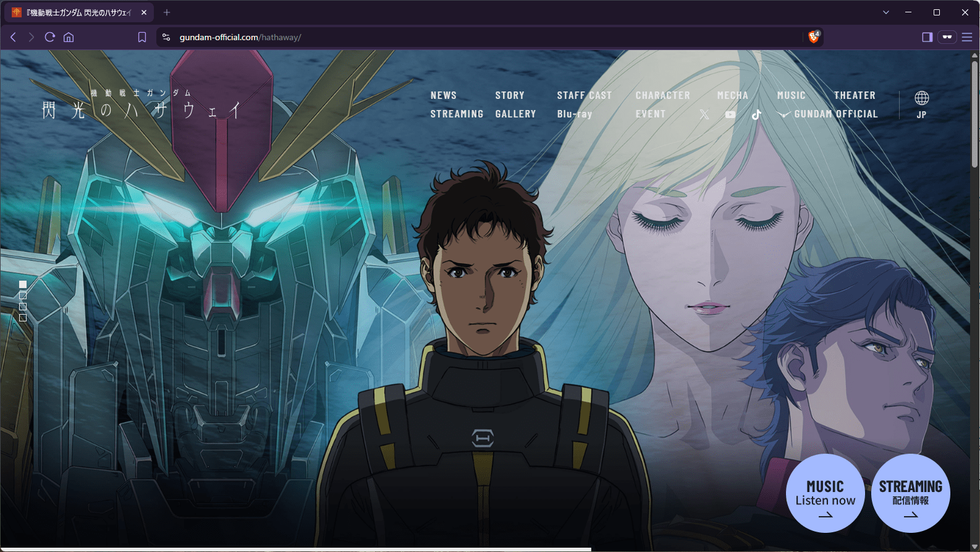This screenshot has width=980, height=552.
Task: Go to the STORY section
Action: (510, 95)
